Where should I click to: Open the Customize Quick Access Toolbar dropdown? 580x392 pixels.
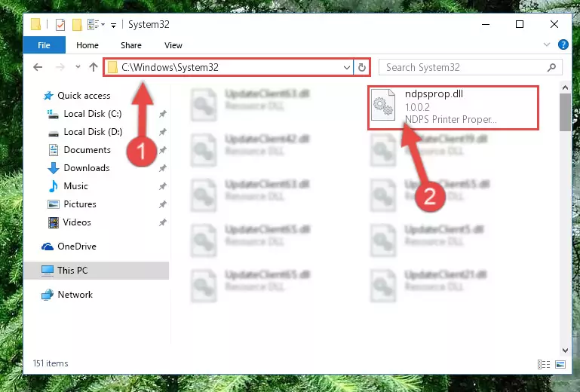click(114, 25)
